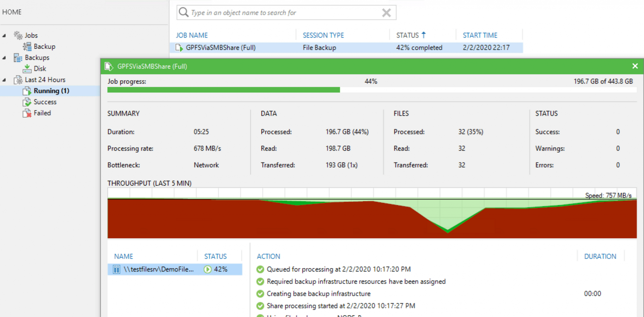Click the green play icon beside 42%

pos(208,269)
